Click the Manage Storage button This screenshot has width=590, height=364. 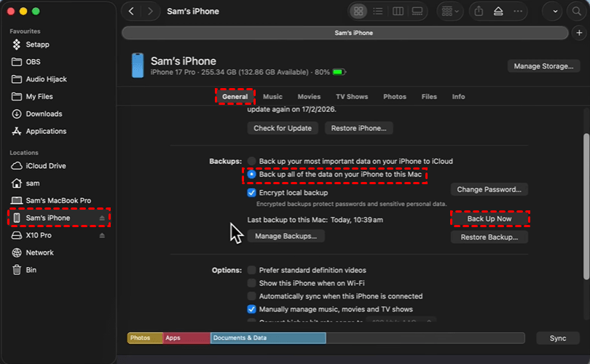(x=543, y=66)
